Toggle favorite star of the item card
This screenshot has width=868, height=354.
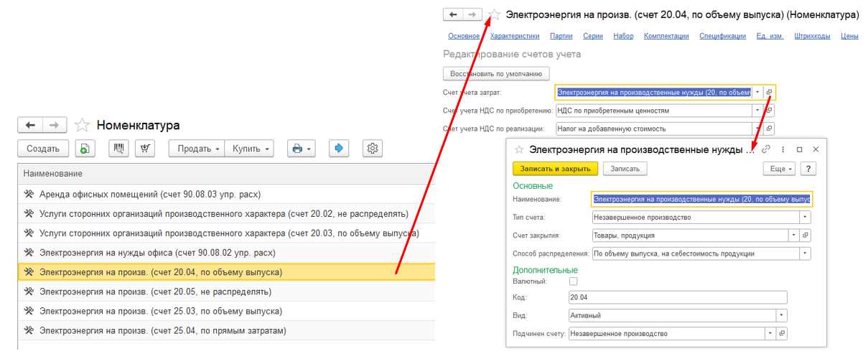pos(494,14)
